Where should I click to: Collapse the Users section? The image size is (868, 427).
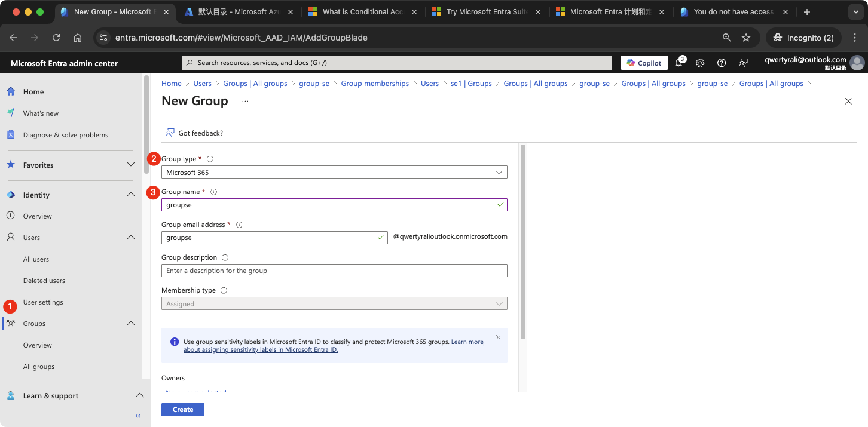[131, 237]
